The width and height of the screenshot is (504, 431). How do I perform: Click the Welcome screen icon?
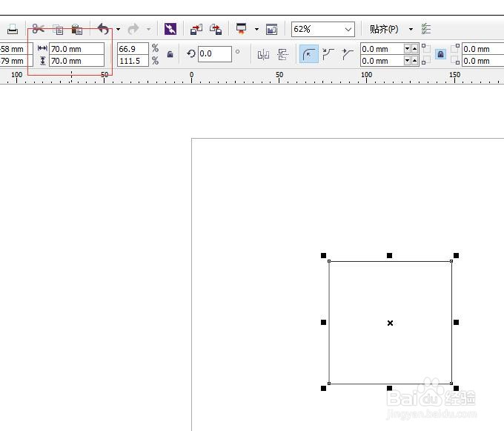pos(271,30)
